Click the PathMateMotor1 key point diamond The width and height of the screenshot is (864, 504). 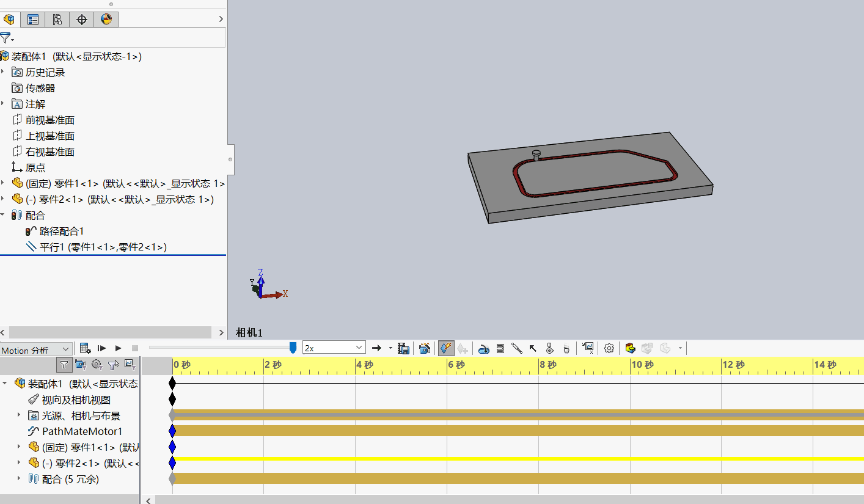[x=172, y=431]
